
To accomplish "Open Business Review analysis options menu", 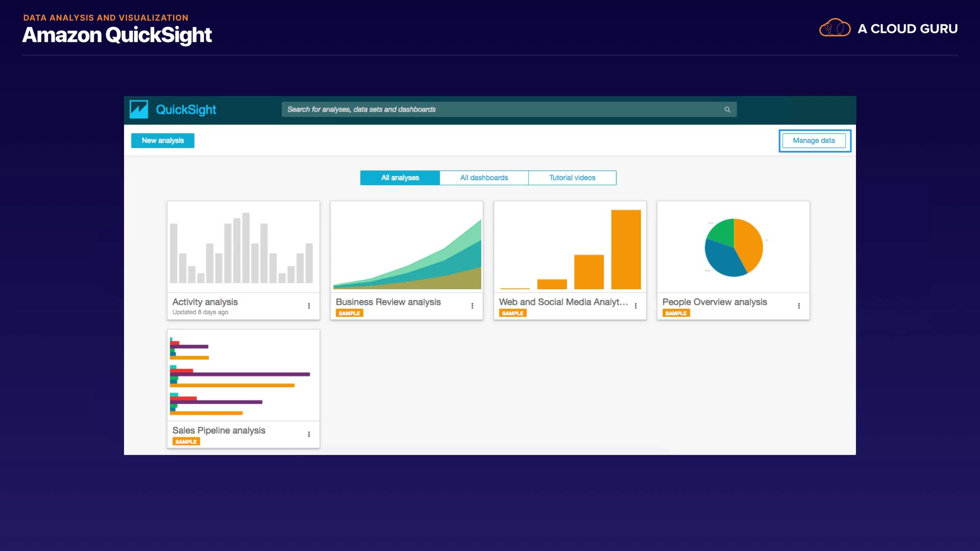I will click(x=472, y=306).
